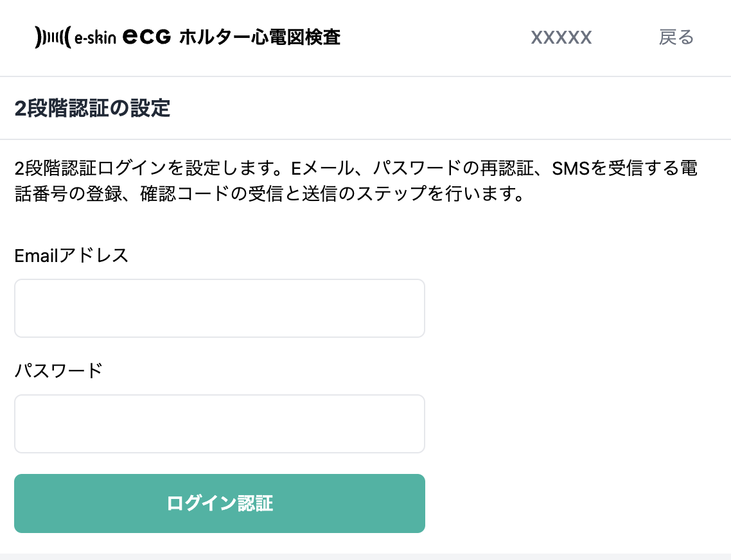Viewport: 731px width, 560px height.
Task: Focus the Emailアドレス input field
Action: pyautogui.click(x=220, y=308)
